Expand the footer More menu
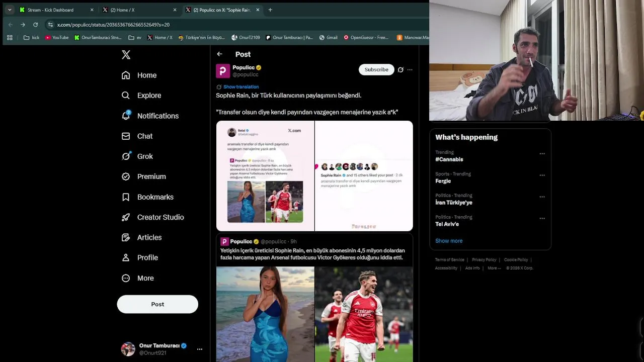Screen dimensions: 644x362 click(x=494, y=268)
